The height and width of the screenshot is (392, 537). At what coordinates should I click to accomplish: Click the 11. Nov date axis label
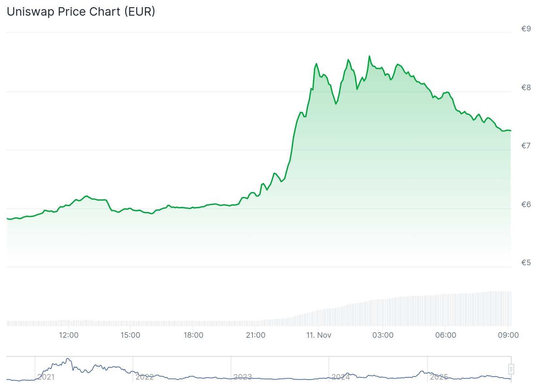tap(319, 335)
